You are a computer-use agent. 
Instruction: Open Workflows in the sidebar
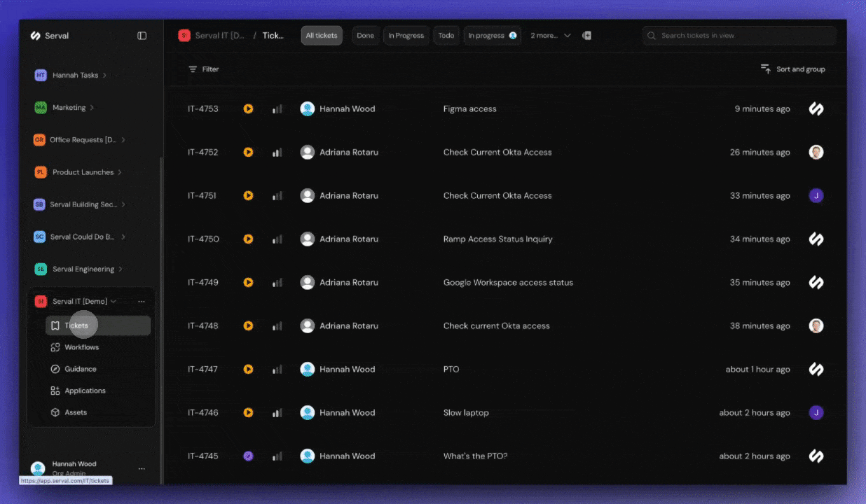(x=98, y=347)
